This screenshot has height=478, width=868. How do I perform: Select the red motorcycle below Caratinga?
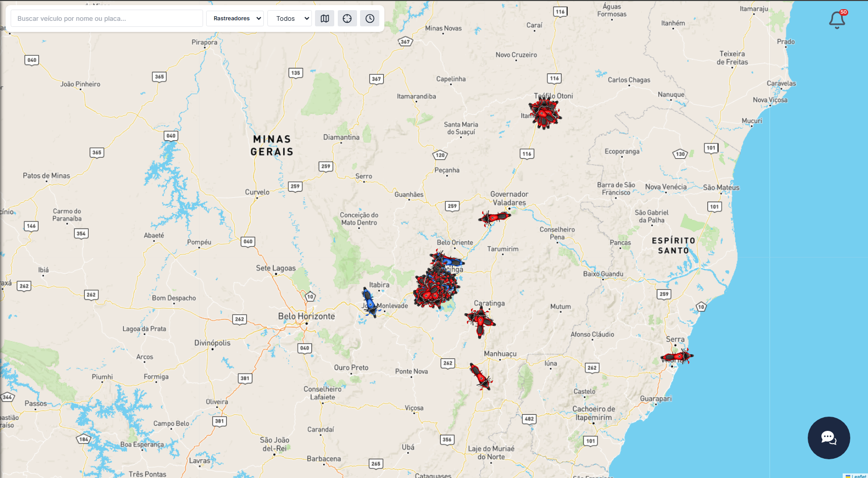(480, 322)
